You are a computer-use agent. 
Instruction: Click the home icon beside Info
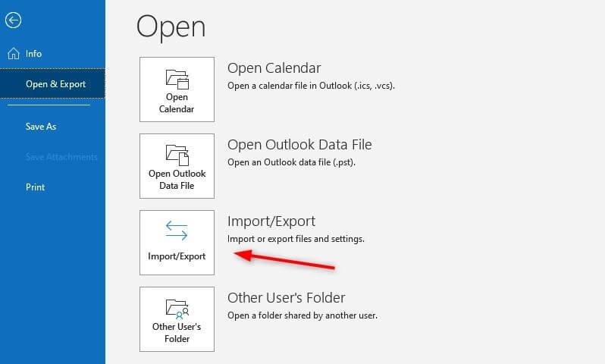coord(14,53)
